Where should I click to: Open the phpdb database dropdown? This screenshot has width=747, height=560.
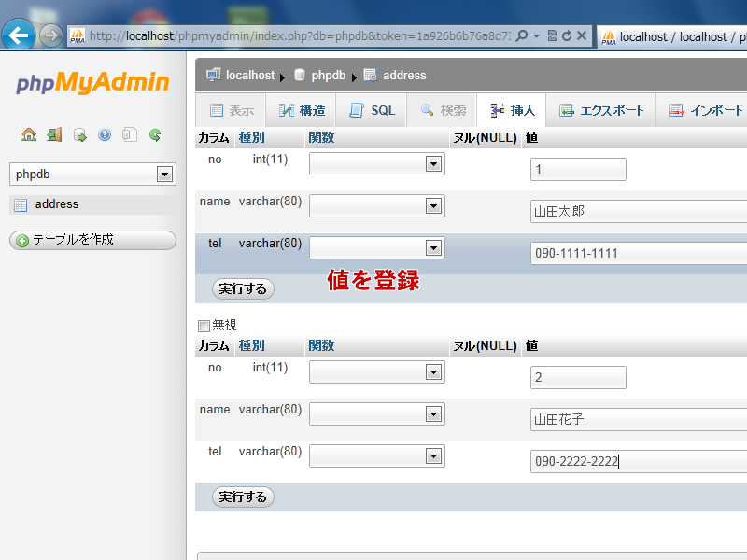point(164,175)
